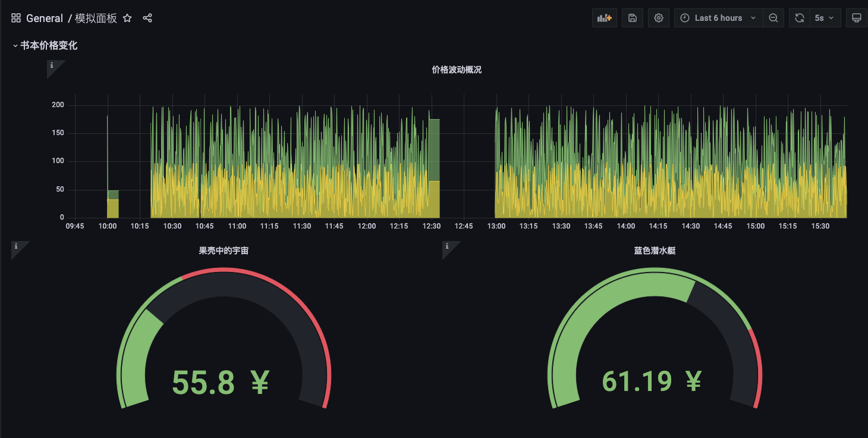Collapse the 书本价格变化 row
This screenshot has height=438, width=868.
click(x=45, y=45)
